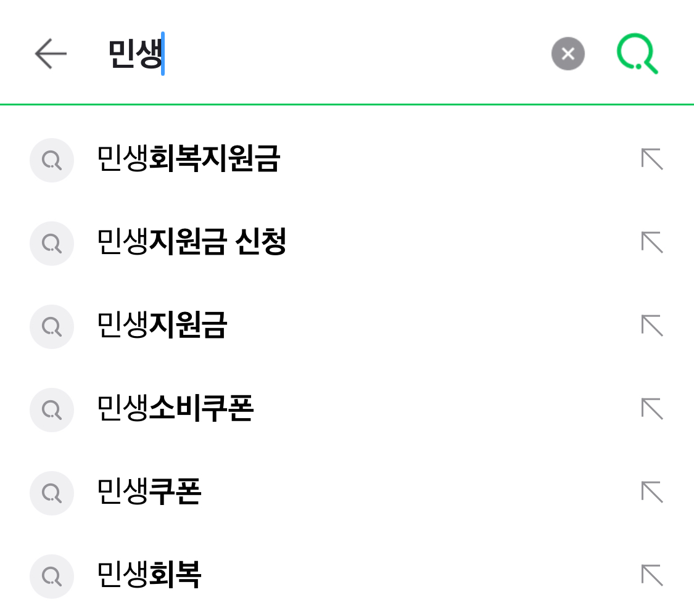This screenshot has height=616, width=694.
Task: Tap the fill arrow next to 민생지원금 신청
Action: tap(652, 243)
